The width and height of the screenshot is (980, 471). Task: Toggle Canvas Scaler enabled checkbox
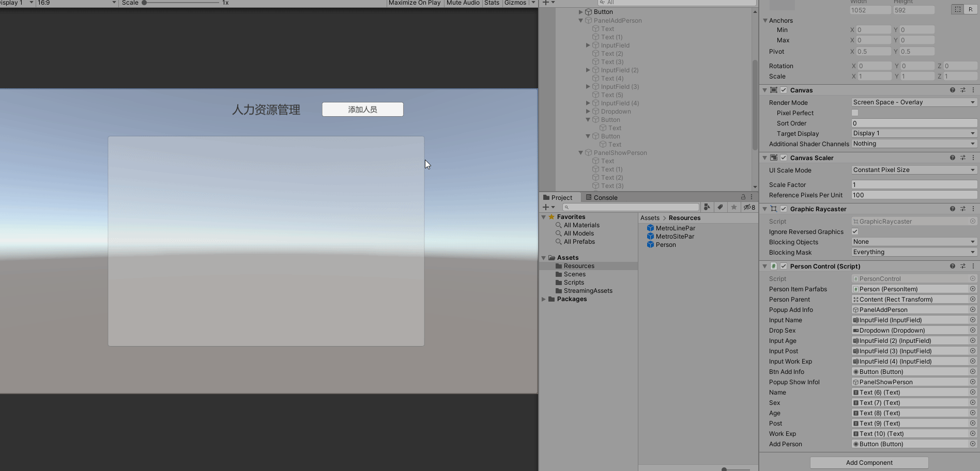[784, 158]
